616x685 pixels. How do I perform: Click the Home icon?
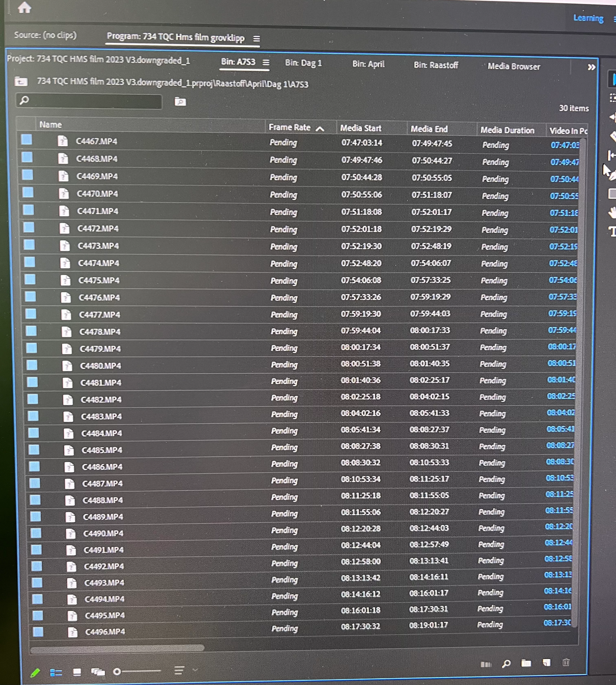click(24, 7)
